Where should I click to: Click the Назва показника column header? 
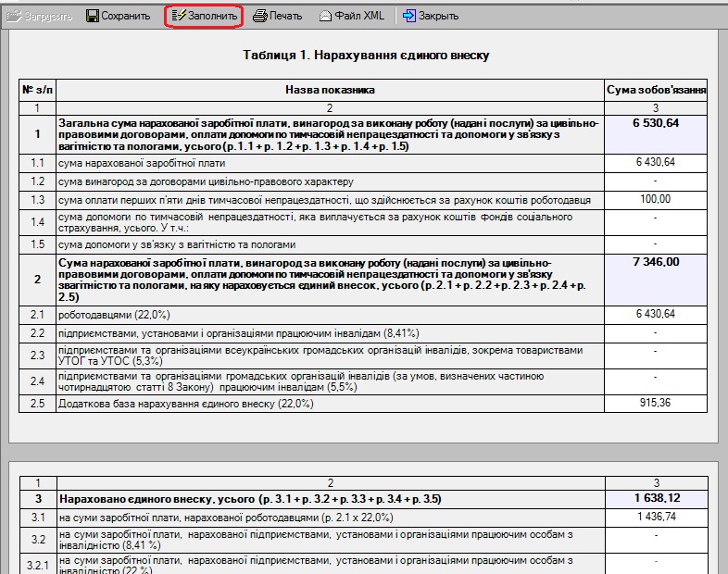[330, 90]
